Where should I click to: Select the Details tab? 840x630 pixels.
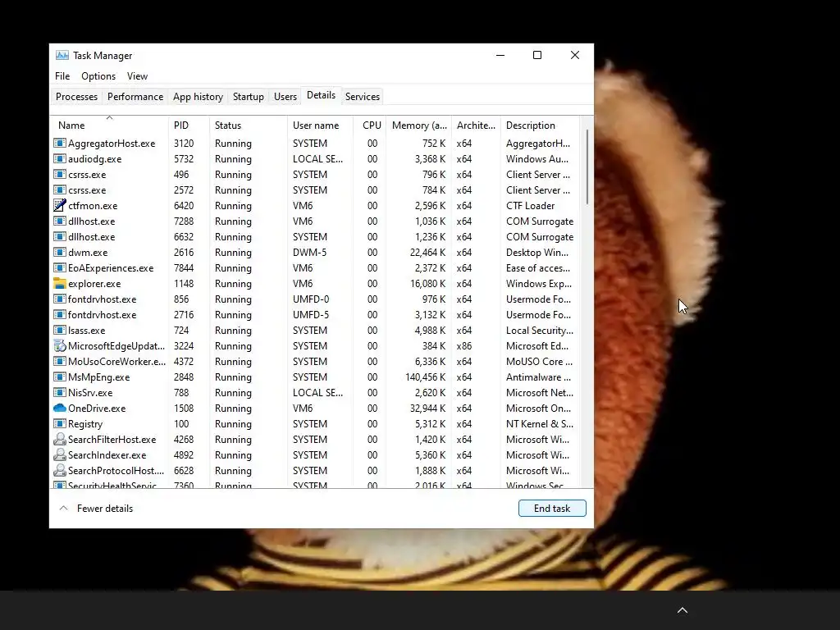coord(321,95)
